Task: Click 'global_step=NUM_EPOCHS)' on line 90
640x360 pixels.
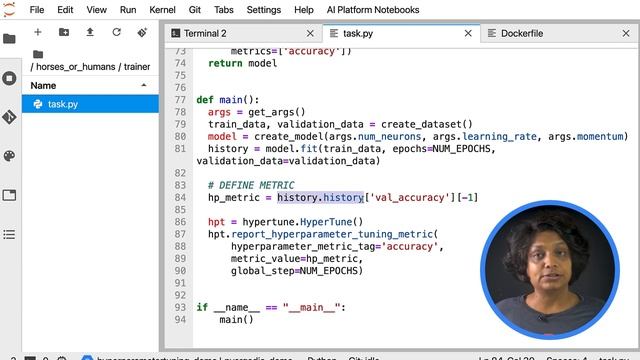Action: [x=297, y=271]
